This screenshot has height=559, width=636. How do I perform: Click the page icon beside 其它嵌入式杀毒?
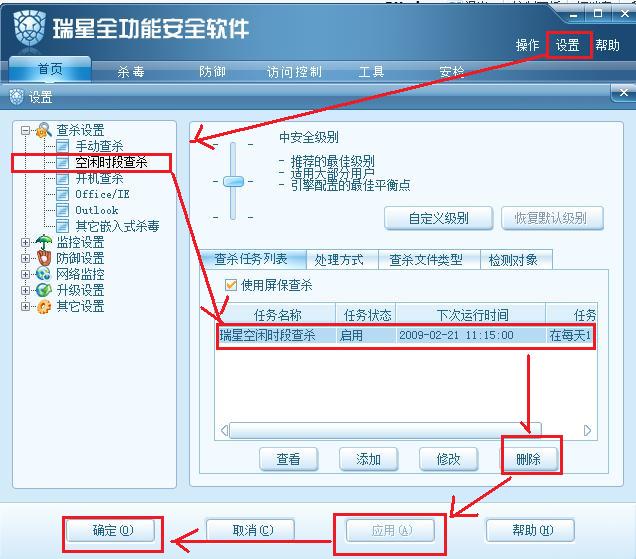coord(62,226)
